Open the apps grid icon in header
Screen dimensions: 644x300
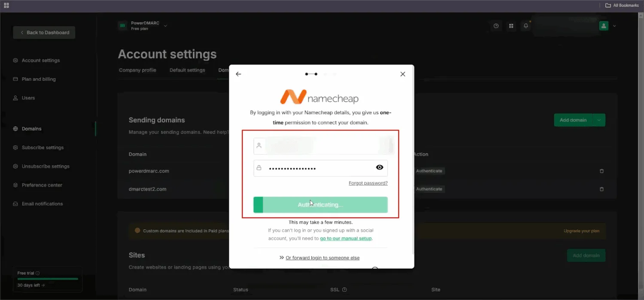coord(511,26)
